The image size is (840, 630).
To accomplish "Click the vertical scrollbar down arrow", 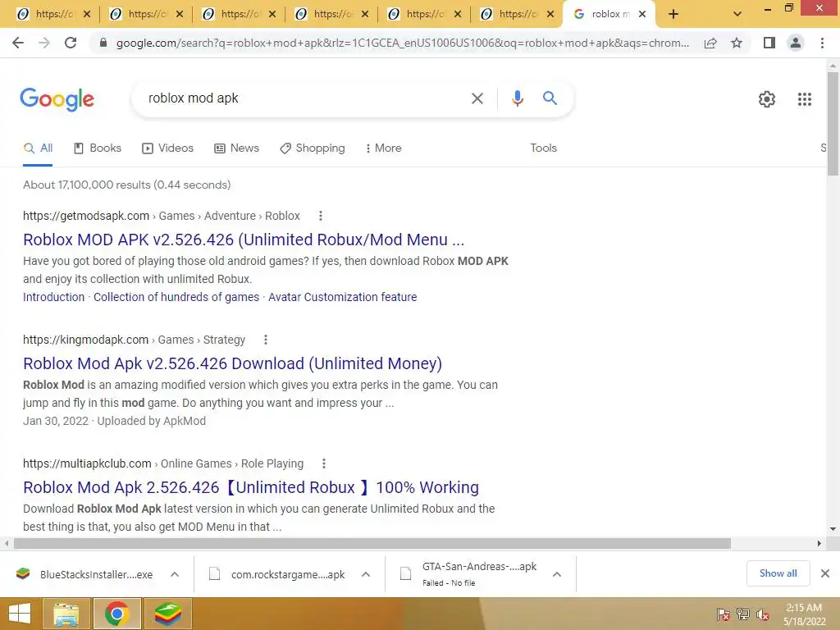I will pos(833,529).
